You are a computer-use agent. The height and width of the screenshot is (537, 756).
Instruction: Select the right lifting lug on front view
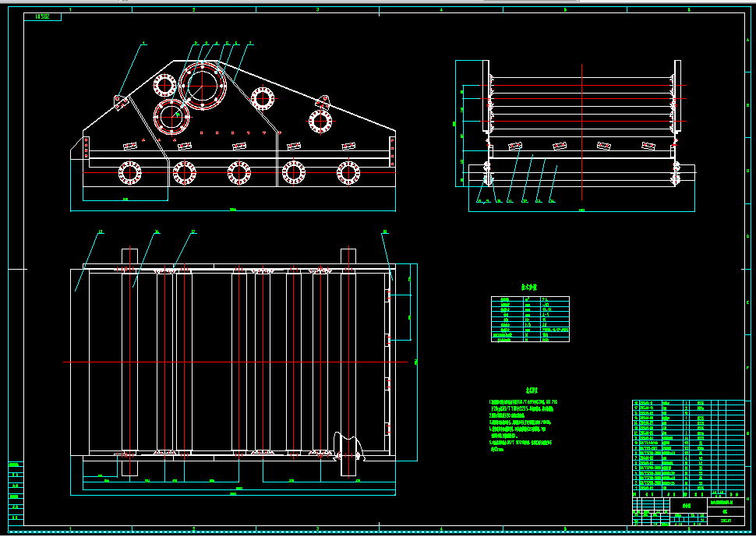(x=323, y=101)
